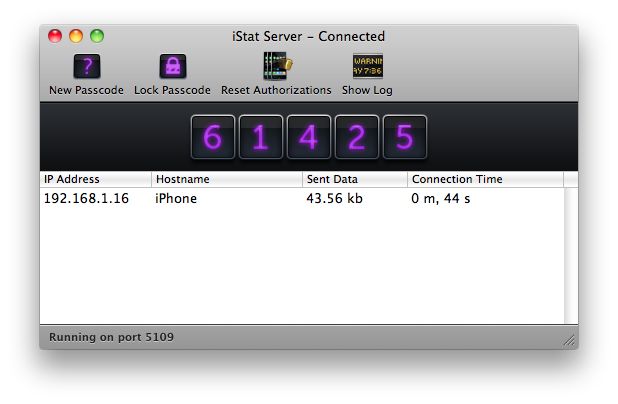This screenshot has height=404, width=618.
Task: Click passcode digit 4 tile
Action: 309,137
